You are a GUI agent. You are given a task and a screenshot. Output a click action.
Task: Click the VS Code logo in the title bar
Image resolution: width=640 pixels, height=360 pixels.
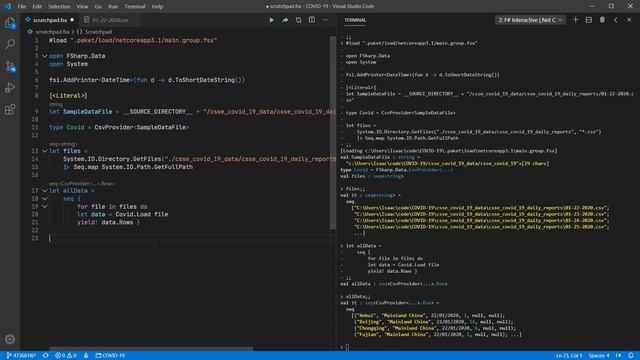[x=7, y=6]
